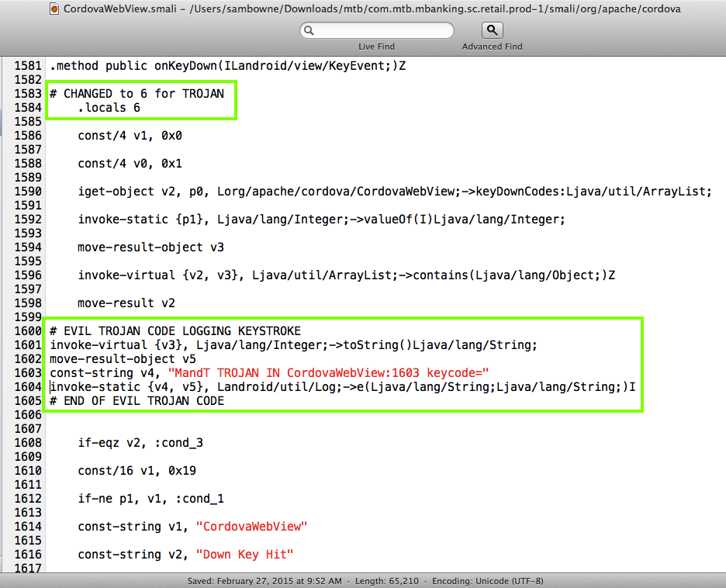This screenshot has height=588, width=726.
Task: Click the ArrayList contains invoke-virtual line
Action: 347,275
